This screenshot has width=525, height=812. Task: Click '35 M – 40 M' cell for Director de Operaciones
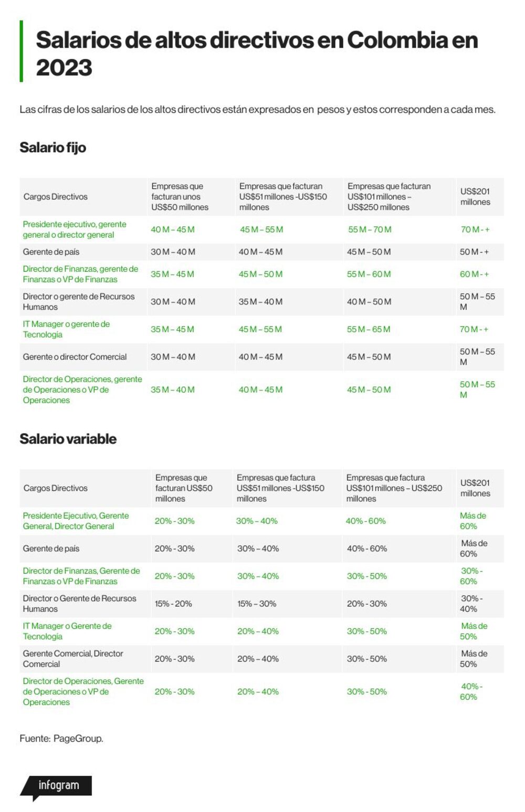[173, 389]
